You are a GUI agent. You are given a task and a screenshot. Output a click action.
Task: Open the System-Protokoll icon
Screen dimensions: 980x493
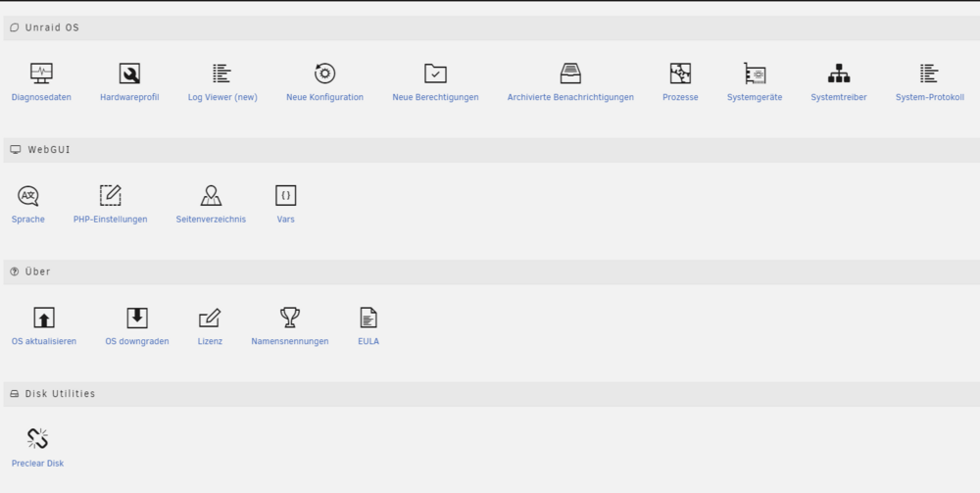click(x=929, y=74)
